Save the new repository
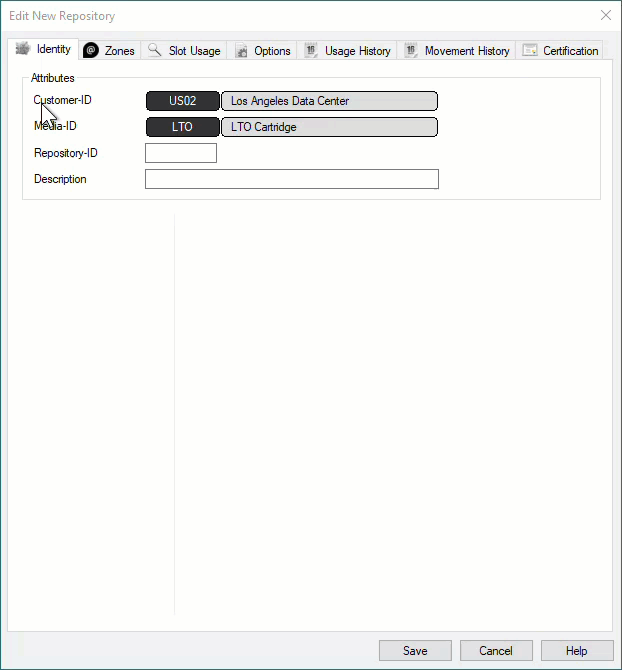Screen dimensions: 622x670 (x=415, y=650)
